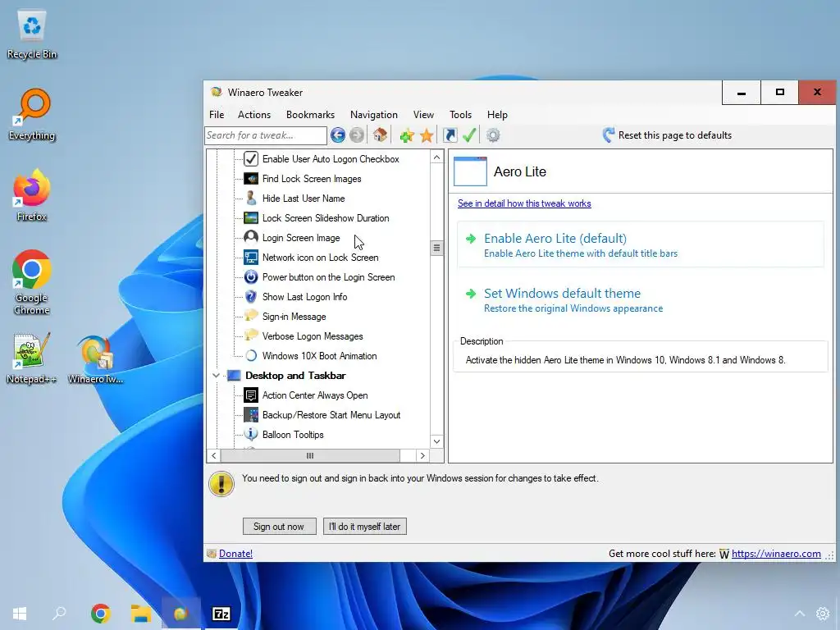Open Firefox desktop shortcut
This screenshot has width=840, height=630.
coord(32,195)
